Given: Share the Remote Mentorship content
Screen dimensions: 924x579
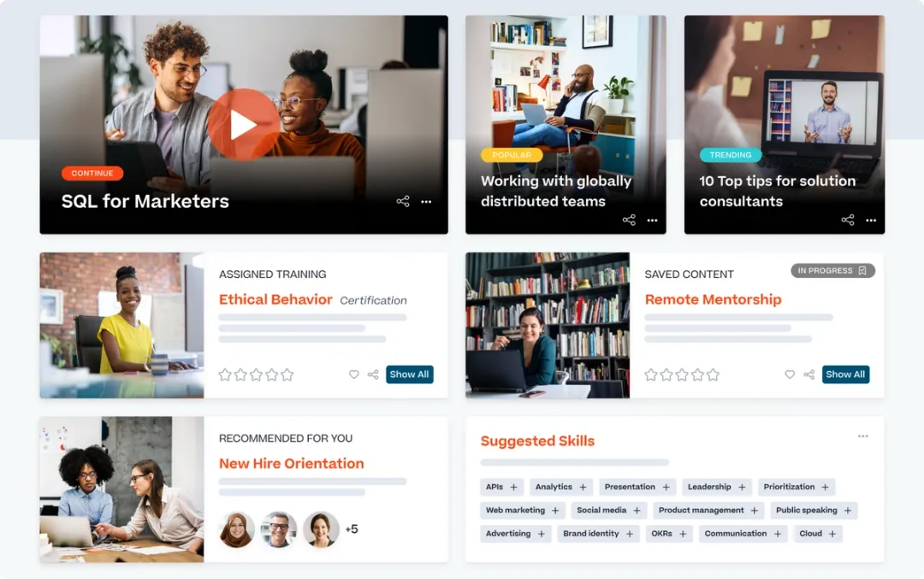Looking at the screenshot, I should [809, 374].
